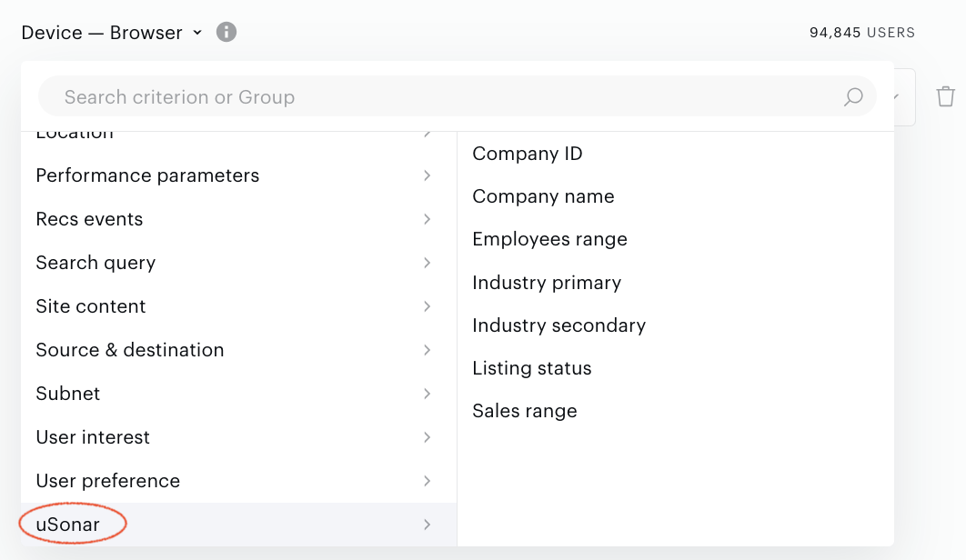Open the Device — Browser dropdown

112,32
